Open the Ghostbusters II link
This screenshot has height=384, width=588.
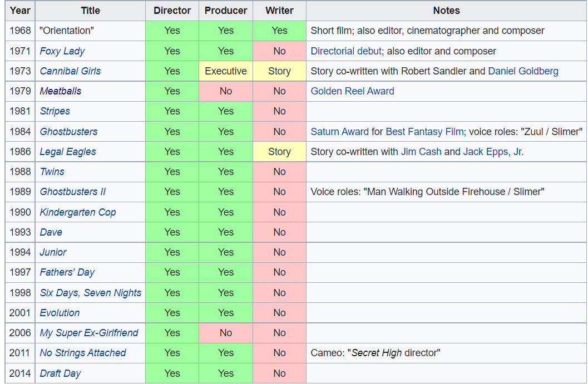(x=73, y=192)
